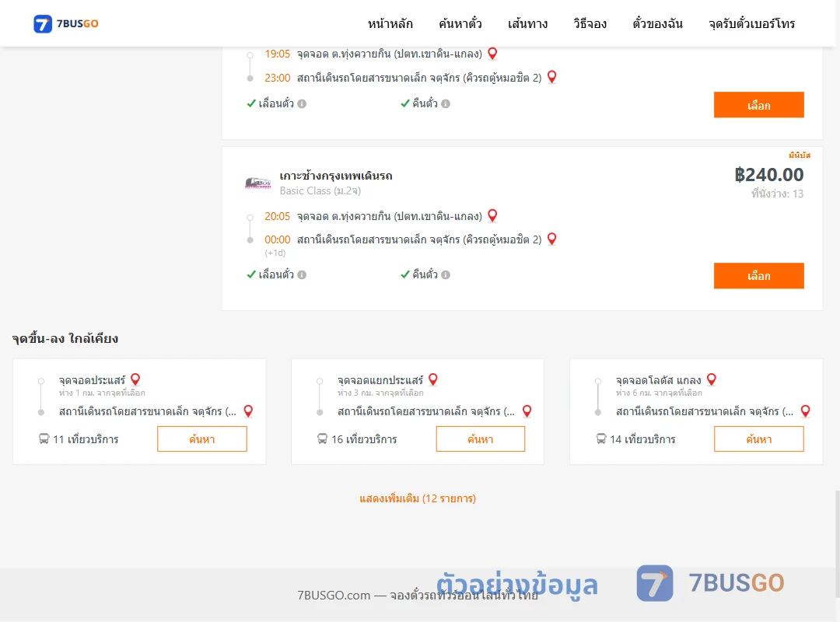Image resolution: width=840 pixels, height=622 pixels.
Task: Click map pin next to จุดจอดประแสร์
Action: coord(135,379)
